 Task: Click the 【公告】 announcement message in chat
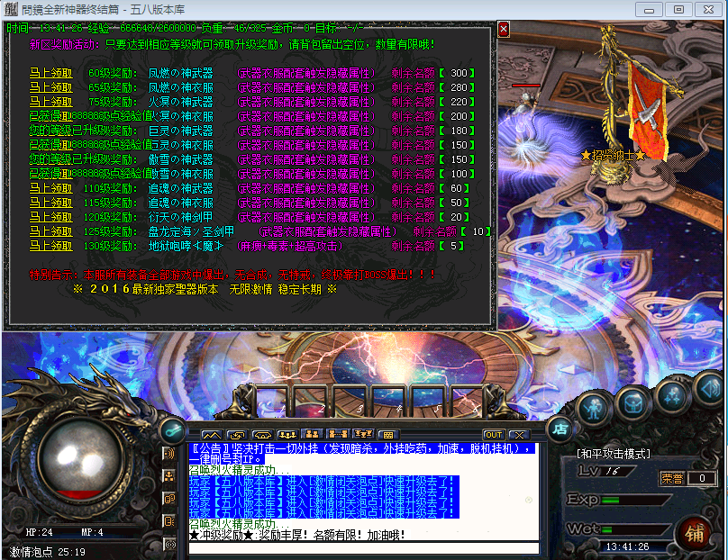(x=362, y=454)
